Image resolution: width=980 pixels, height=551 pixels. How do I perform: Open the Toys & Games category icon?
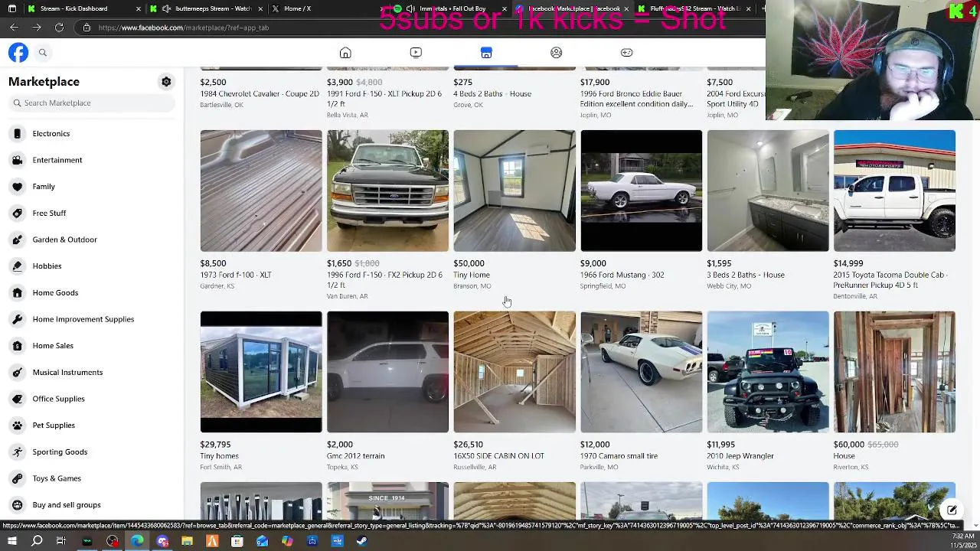point(17,478)
